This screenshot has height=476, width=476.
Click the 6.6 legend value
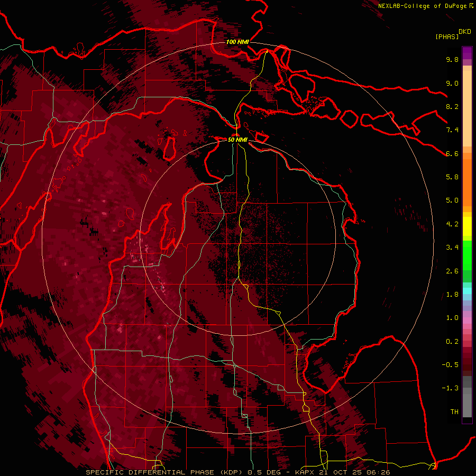452,153
